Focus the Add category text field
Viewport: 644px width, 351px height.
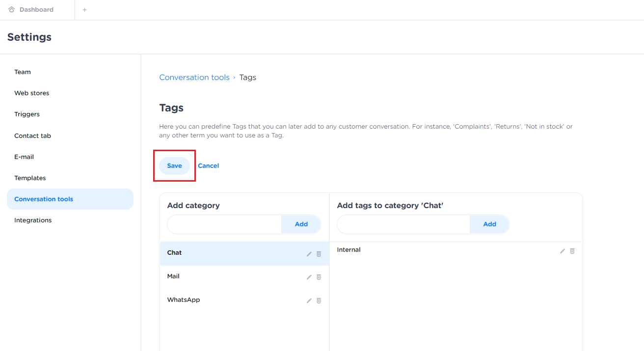pyautogui.click(x=224, y=224)
